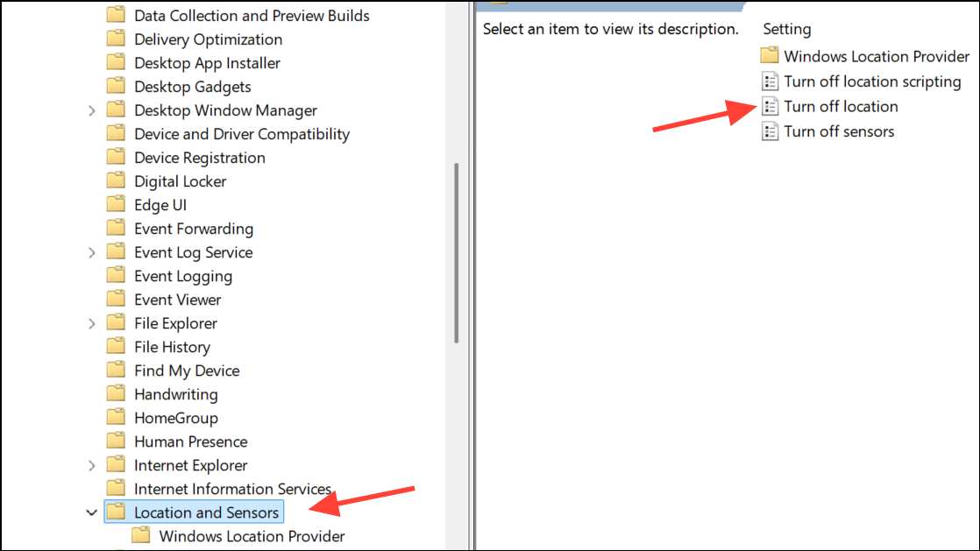This screenshot has height=551, width=980.
Task: Open the Turn off sensors setting
Action: [839, 131]
